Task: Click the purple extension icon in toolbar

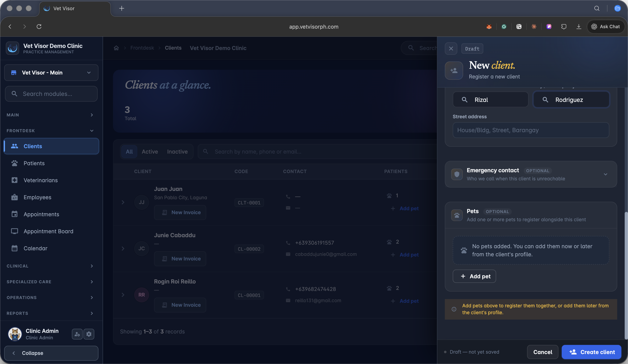Action: 549,27
